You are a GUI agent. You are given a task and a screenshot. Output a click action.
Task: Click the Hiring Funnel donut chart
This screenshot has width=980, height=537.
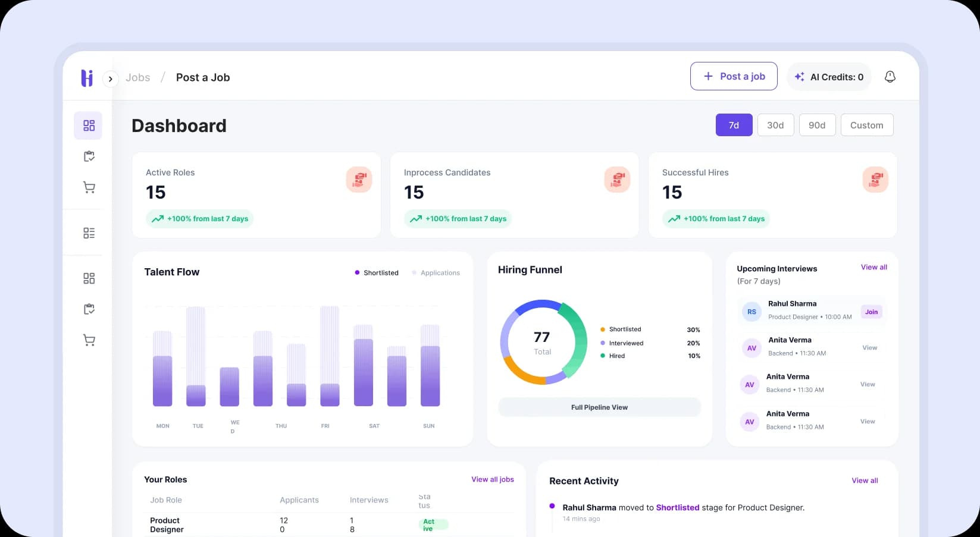click(543, 342)
